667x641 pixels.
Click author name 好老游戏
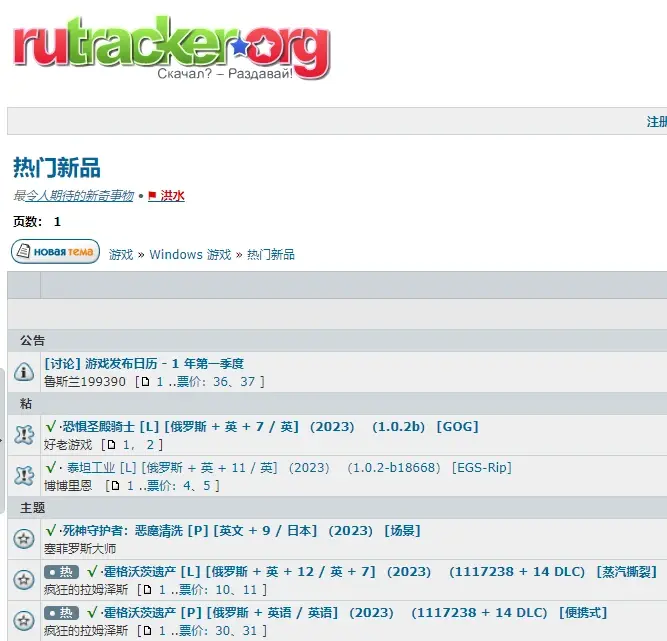coord(68,444)
